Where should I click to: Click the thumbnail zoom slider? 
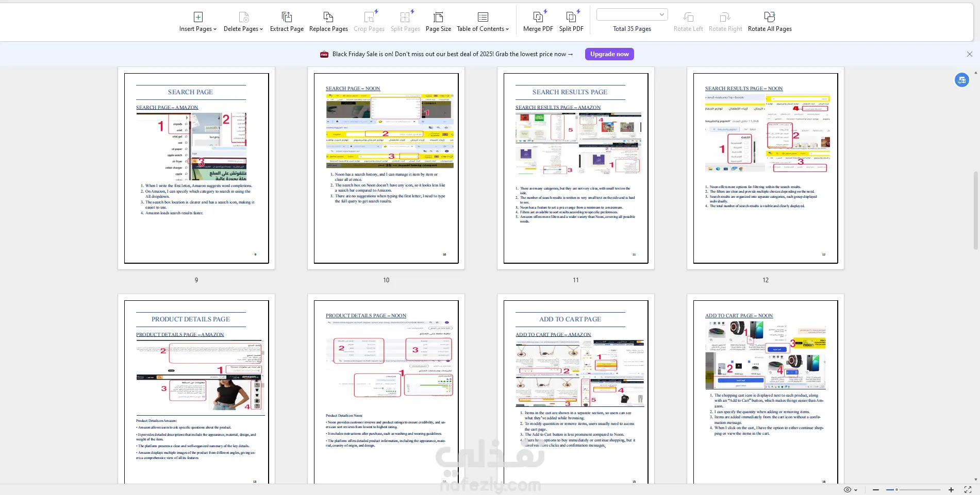[x=913, y=489]
